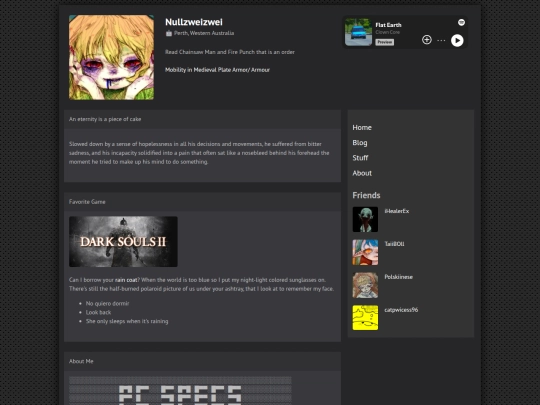Click the Friends heading

[x=366, y=195]
